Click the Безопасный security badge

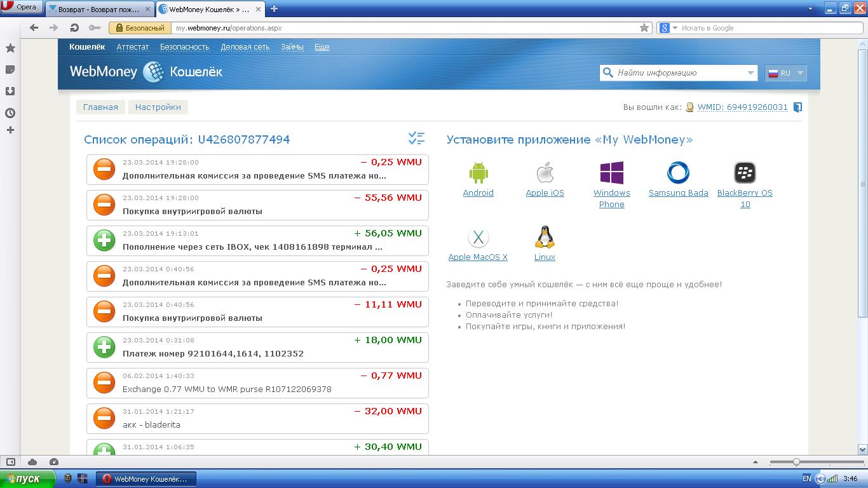point(140,28)
